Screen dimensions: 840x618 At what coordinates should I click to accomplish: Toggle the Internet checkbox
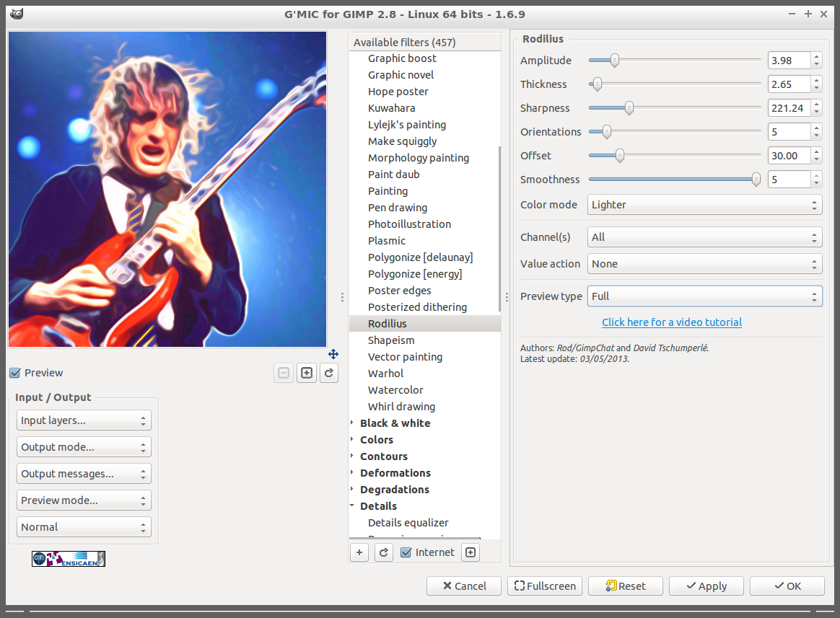406,552
